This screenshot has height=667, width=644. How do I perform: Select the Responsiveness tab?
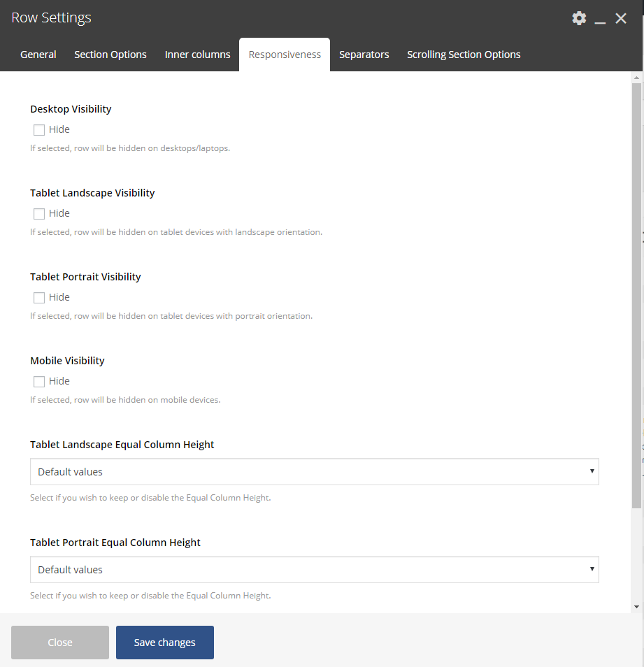pyautogui.click(x=285, y=55)
